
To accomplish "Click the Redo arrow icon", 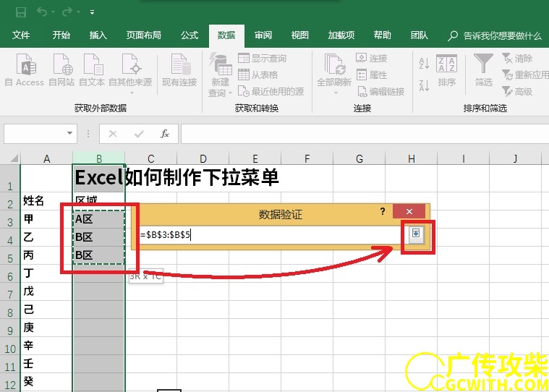I will pos(67,12).
